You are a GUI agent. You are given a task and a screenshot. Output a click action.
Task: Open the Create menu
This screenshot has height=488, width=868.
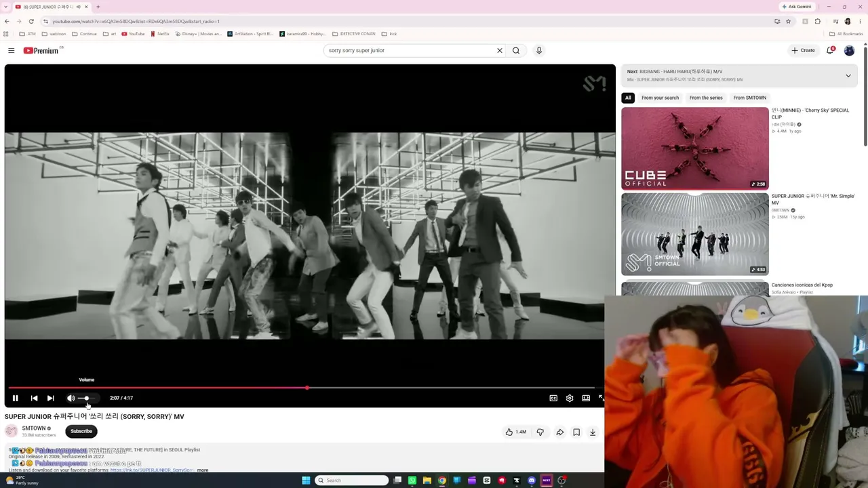pyautogui.click(x=803, y=50)
